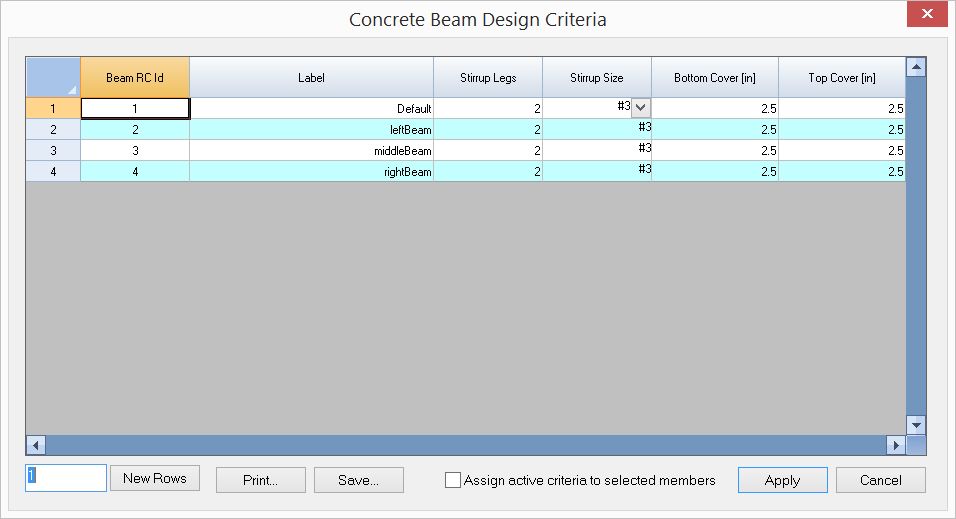Click Stirrup Legs cell in rightBeam row
The image size is (956, 519).
[488, 171]
